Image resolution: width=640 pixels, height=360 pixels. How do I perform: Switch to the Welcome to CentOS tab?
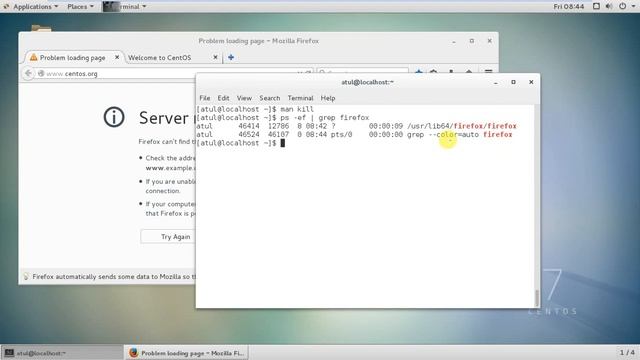[160, 58]
